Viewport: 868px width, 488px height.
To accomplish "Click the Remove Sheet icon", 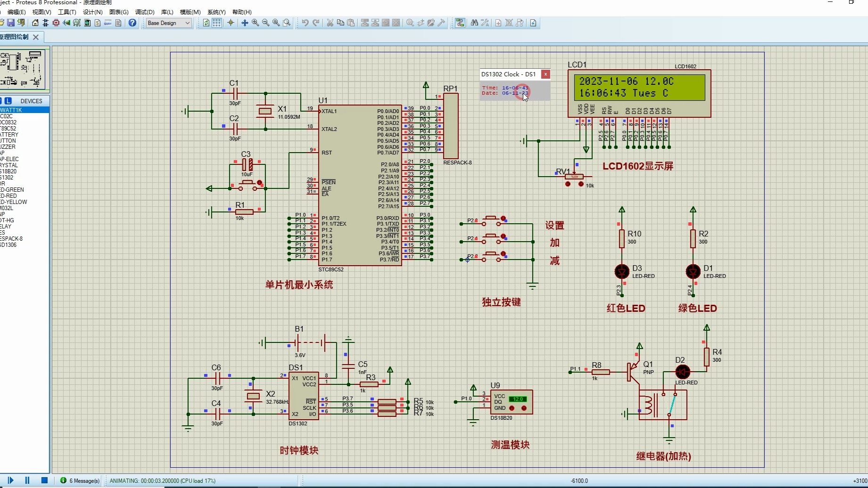I will pyautogui.click(x=509, y=23).
